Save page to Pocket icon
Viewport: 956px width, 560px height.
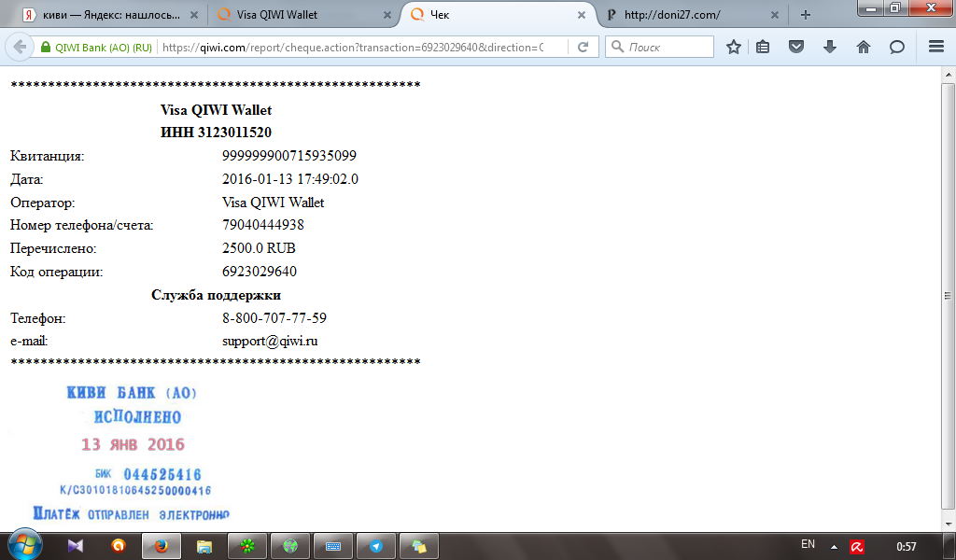point(796,47)
